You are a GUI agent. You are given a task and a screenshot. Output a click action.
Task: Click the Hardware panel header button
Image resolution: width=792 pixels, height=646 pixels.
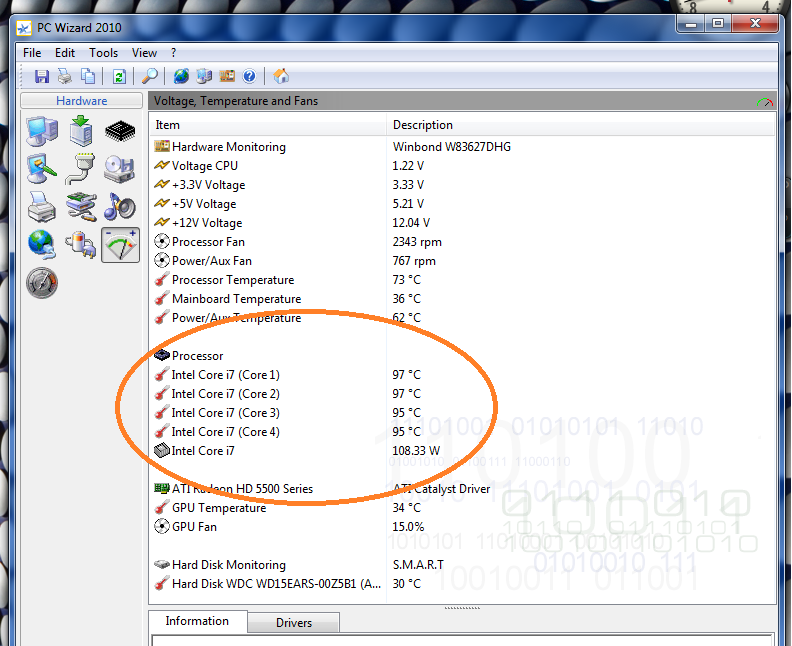[x=81, y=101]
